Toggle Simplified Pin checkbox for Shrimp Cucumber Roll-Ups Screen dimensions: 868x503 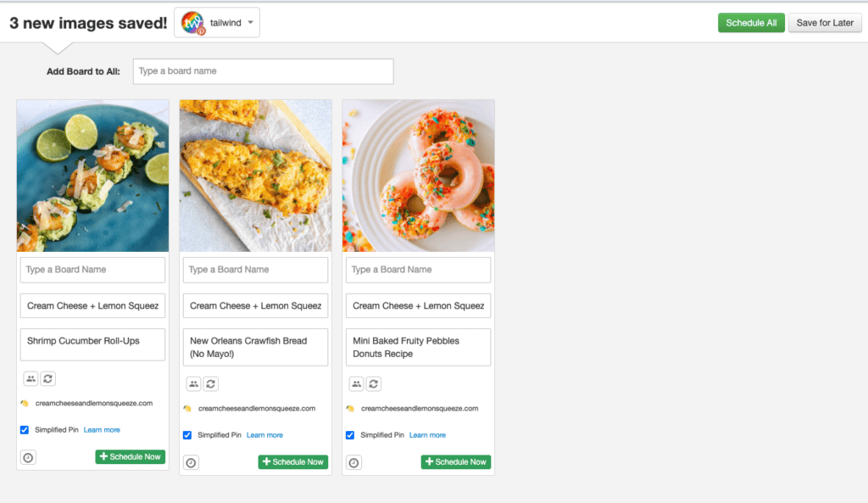point(25,430)
